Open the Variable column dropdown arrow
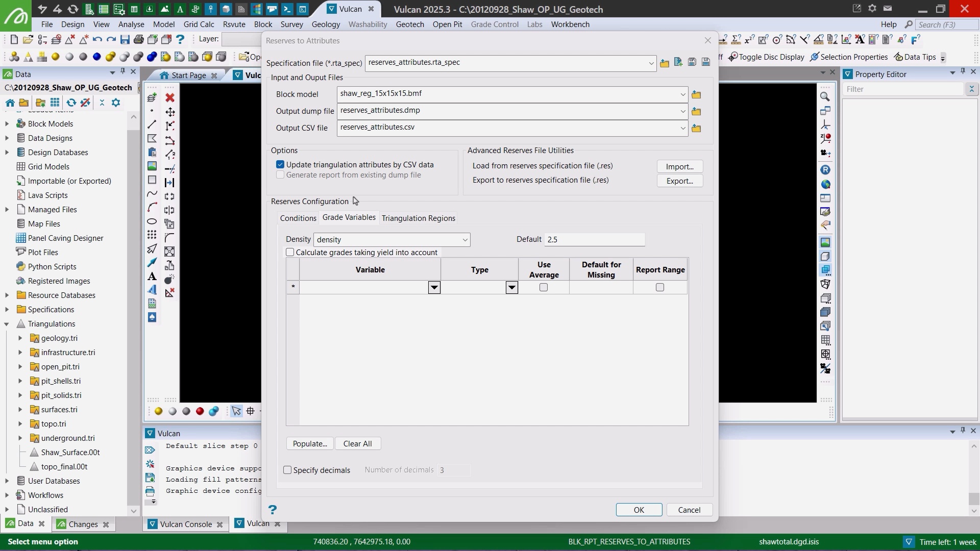This screenshot has width=980, height=551. tap(434, 287)
